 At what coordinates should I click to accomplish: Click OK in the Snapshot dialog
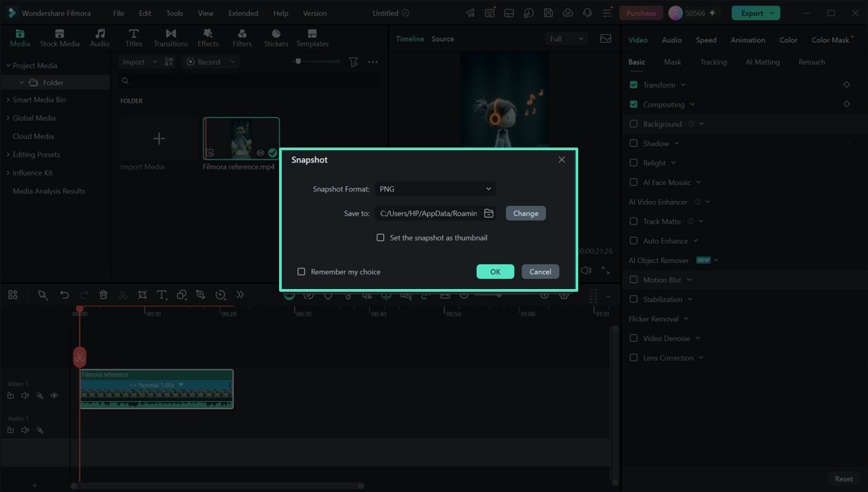495,272
